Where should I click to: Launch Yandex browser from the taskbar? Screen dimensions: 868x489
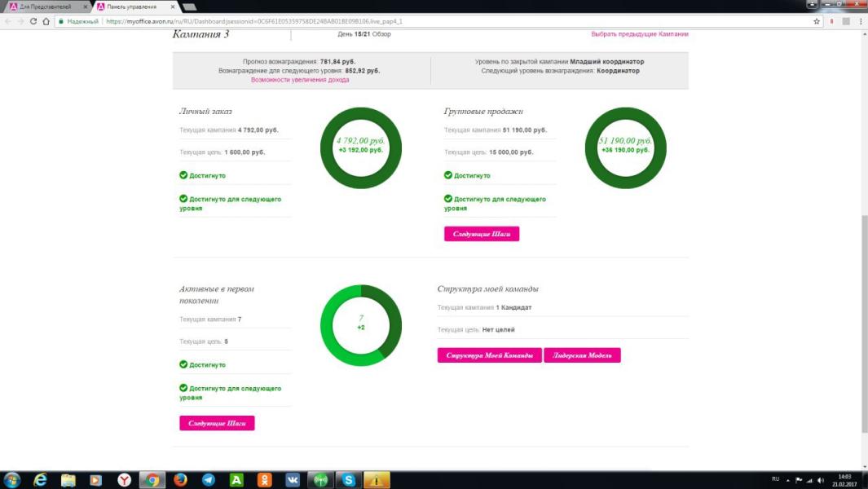coord(124,479)
